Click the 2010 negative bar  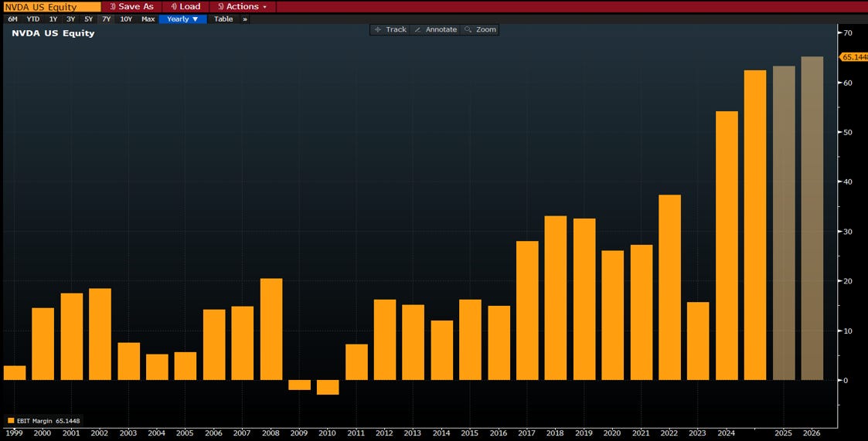(x=327, y=388)
